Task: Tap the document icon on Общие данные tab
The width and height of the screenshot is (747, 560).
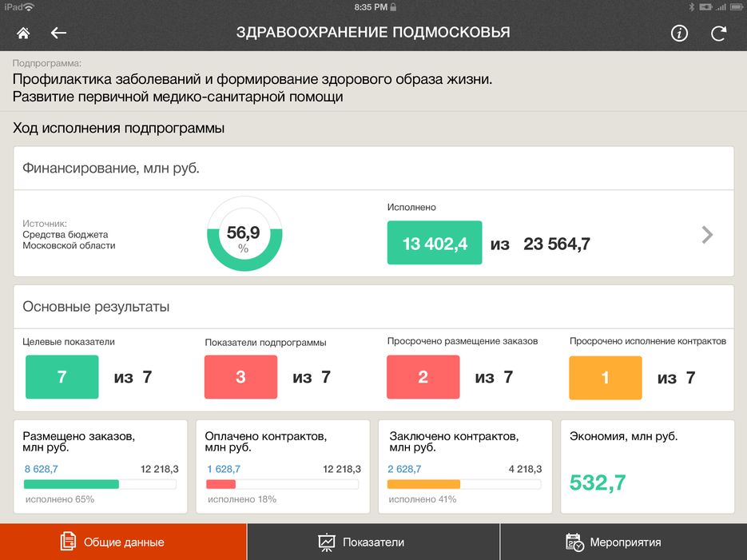Action: click(69, 542)
